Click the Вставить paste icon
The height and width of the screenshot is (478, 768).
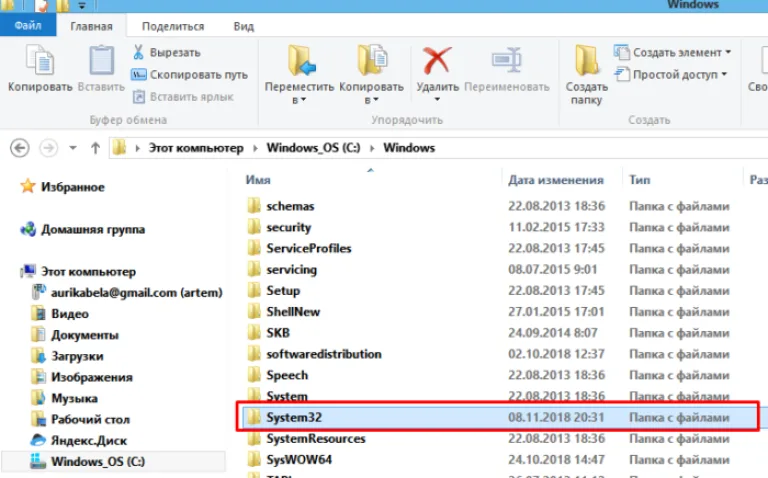[101, 60]
